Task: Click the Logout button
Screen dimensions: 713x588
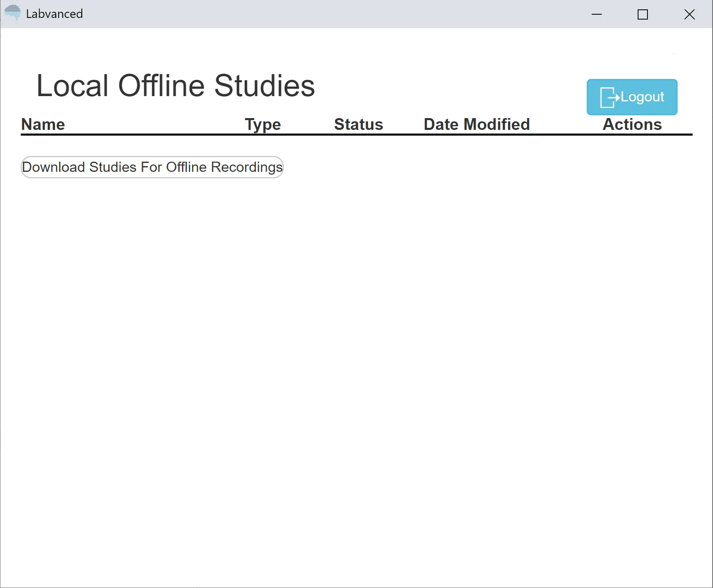Action: click(x=632, y=97)
